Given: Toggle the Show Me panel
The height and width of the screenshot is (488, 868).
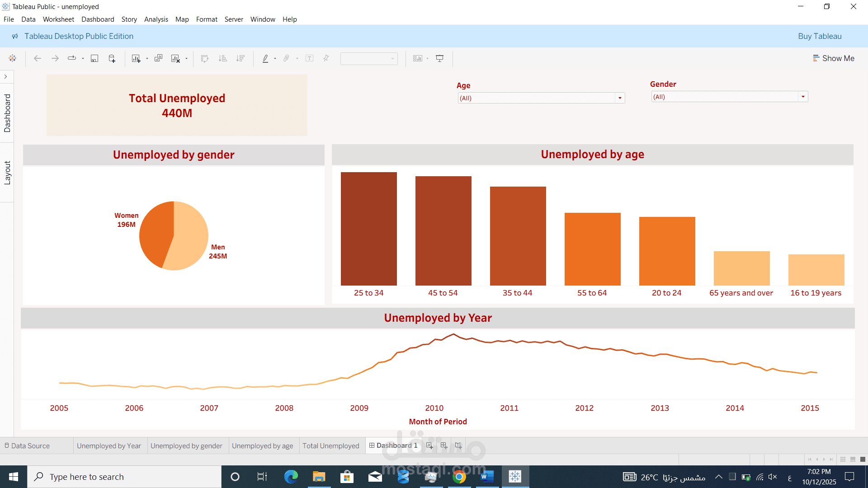Looking at the screenshot, I should click(833, 58).
